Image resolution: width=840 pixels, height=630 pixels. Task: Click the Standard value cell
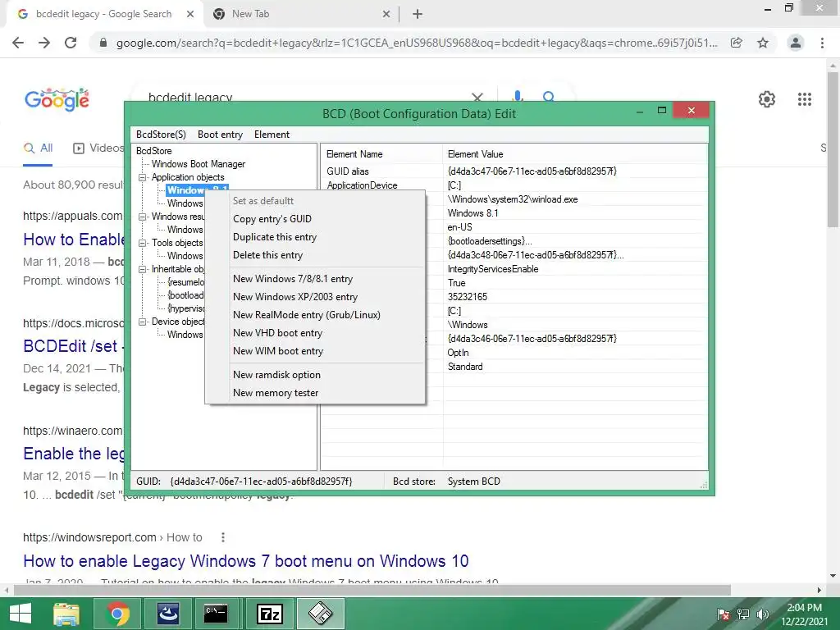[x=465, y=367]
